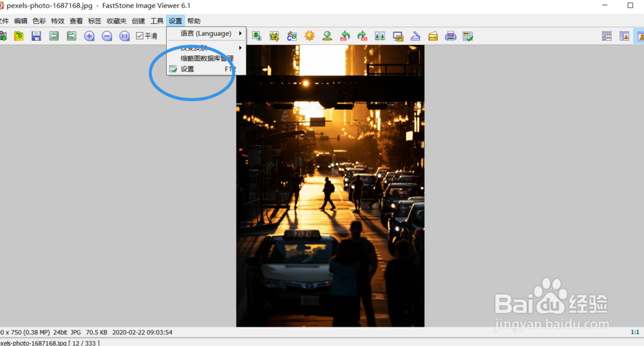Viewport: 644px width, 346px height.
Task: Open the 创建 menu
Action: click(138, 21)
